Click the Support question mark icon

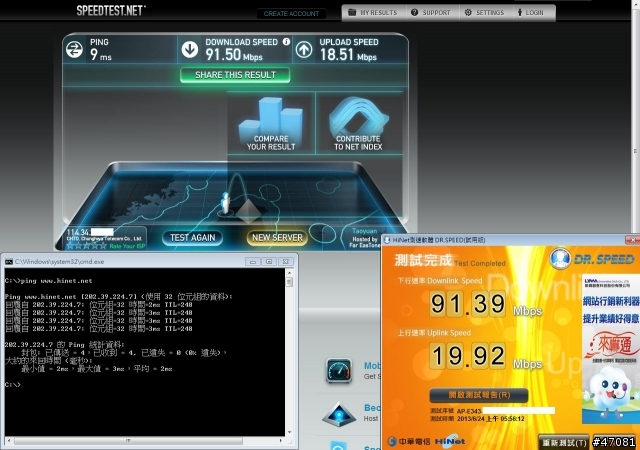[x=414, y=13]
